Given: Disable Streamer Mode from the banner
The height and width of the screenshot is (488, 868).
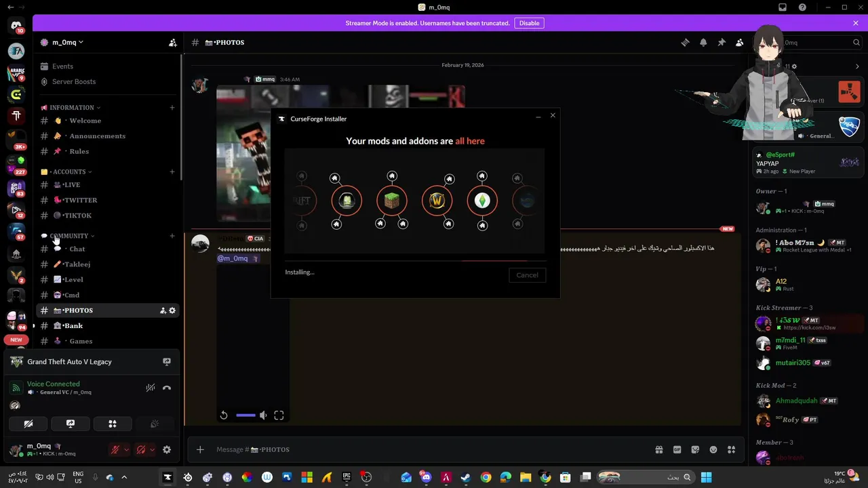Looking at the screenshot, I should tap(529, 23).
